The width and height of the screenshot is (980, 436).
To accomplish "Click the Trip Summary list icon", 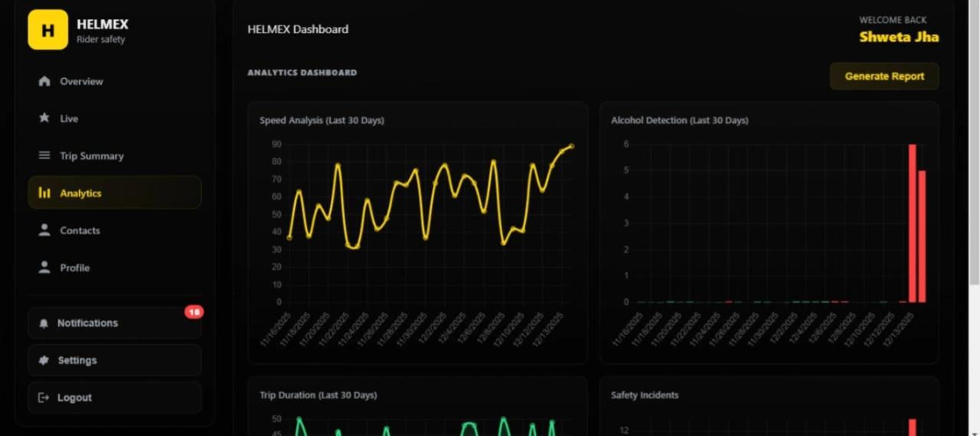I will pos(44,155).
